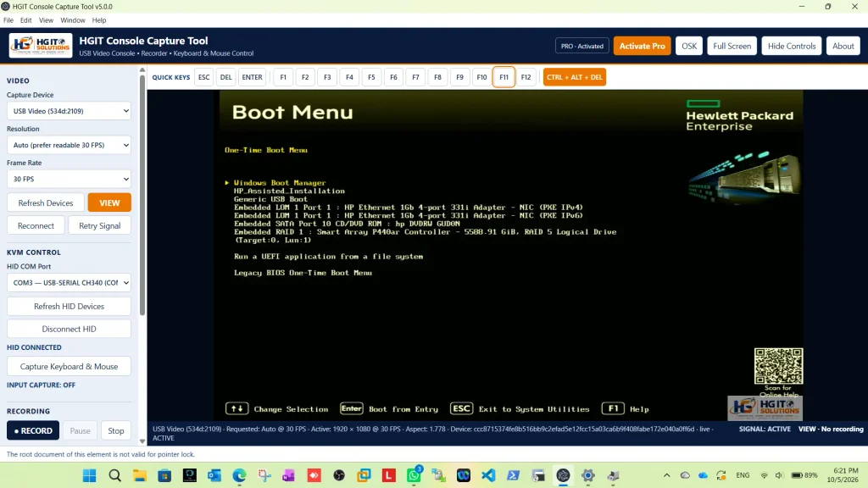This screenshot has width=868, height=488.
Task: Click Legacy BIOS One-Time Boot Menu entry
Action: pyautogui.click(x=303, y=273)
